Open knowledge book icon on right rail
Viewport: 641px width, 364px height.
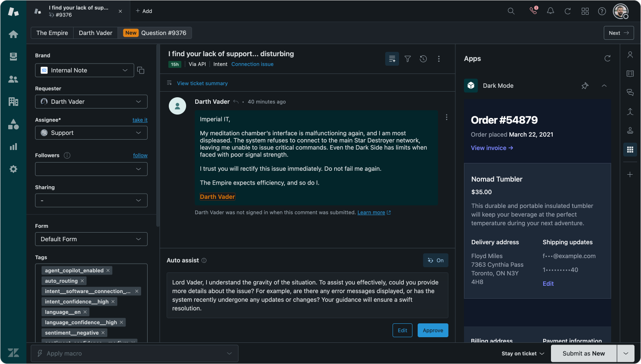tap(630, 73)
